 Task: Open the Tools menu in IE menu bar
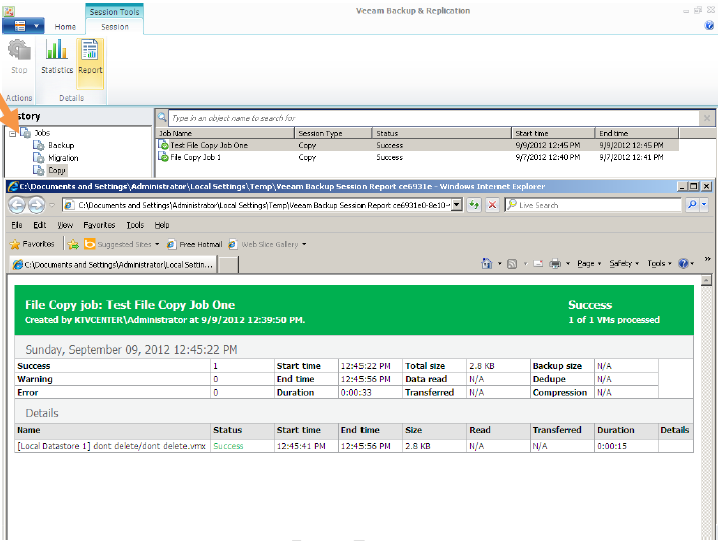135,225
